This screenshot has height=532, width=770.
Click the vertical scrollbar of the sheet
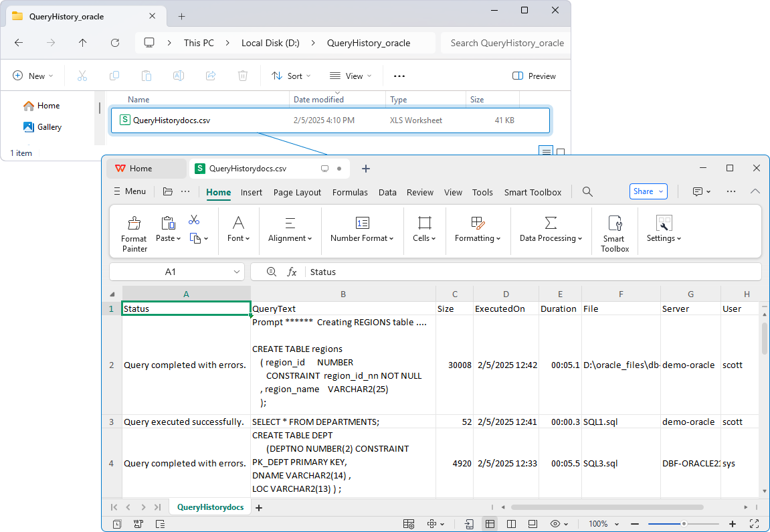[x=764, y=339]
